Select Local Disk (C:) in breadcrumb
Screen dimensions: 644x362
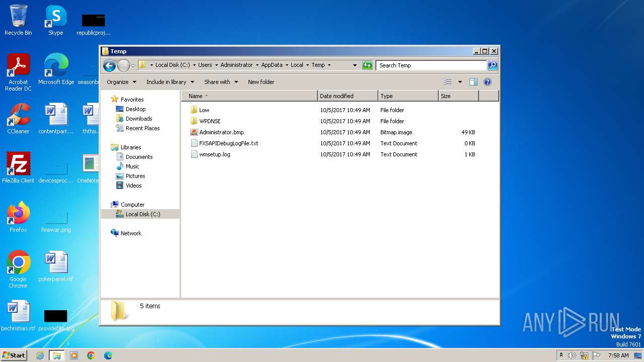173,65
